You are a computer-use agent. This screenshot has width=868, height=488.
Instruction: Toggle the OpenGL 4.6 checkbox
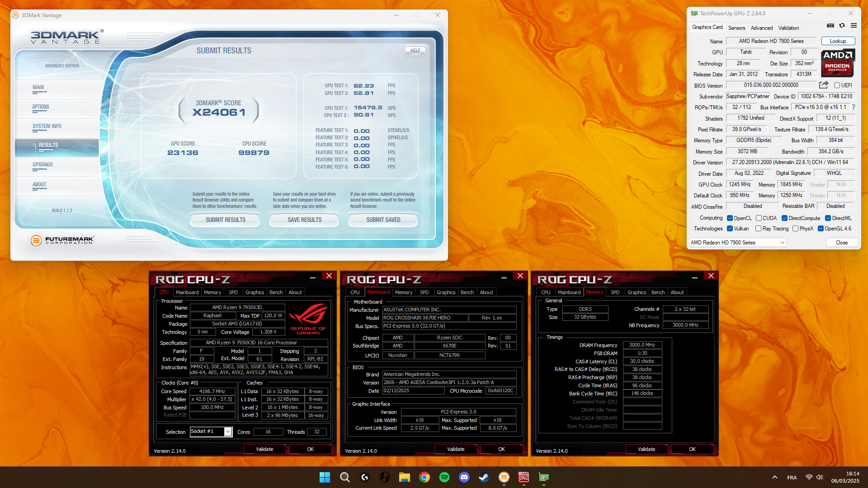pos(821,229)
